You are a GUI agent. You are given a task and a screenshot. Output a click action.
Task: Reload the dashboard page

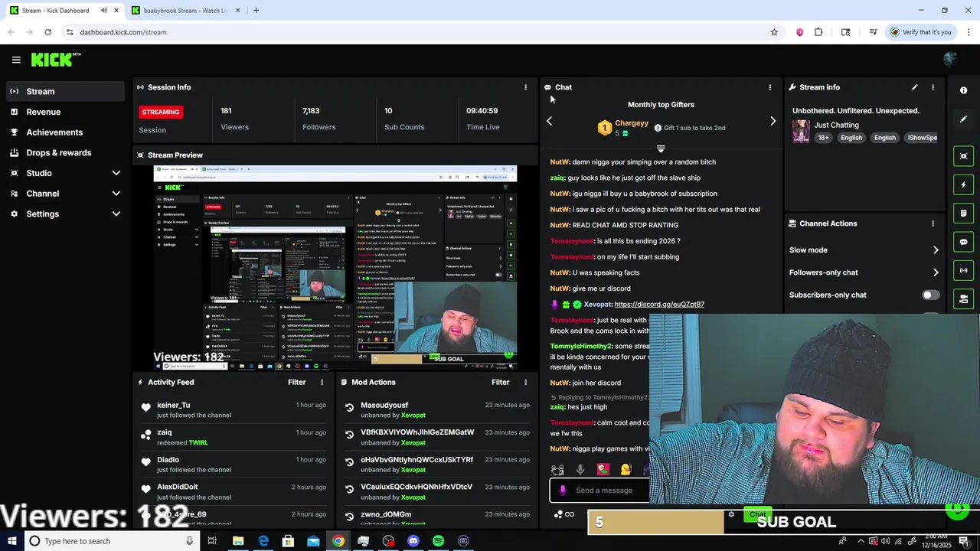pos(47,32)
